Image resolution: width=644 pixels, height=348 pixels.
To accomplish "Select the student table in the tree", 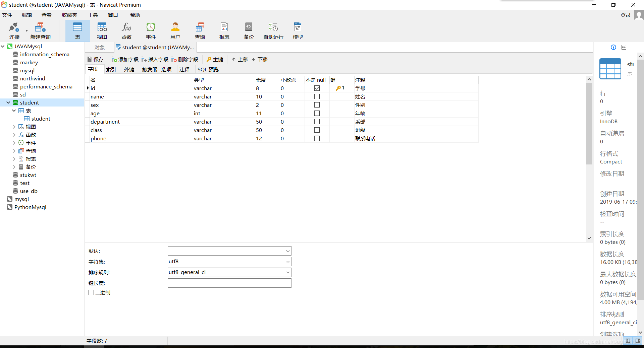I will 41,119.
